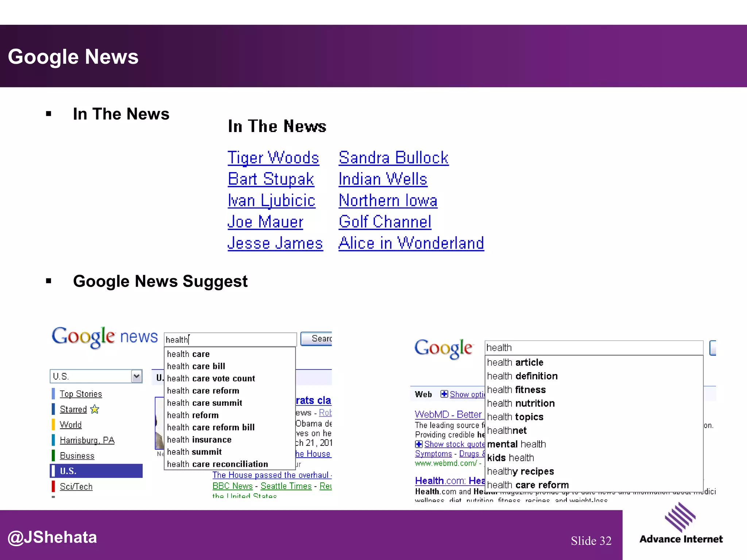Click the @JShehata Twitter handle

(x=53, y=537)
